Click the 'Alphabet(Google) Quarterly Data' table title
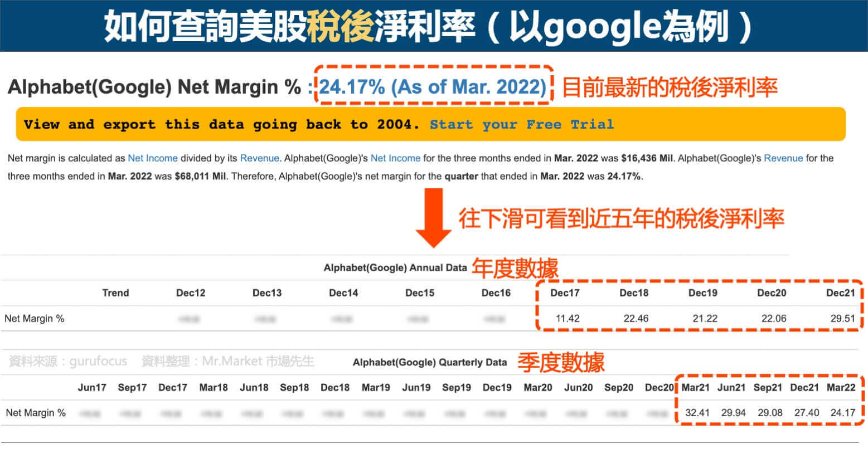Screen dimensions: 868x454 pos(430,363)
